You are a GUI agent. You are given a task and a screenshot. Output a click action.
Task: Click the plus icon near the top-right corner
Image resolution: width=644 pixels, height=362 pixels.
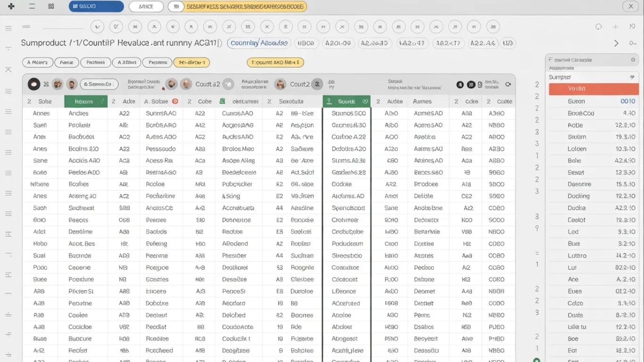(x=614, y=27)
